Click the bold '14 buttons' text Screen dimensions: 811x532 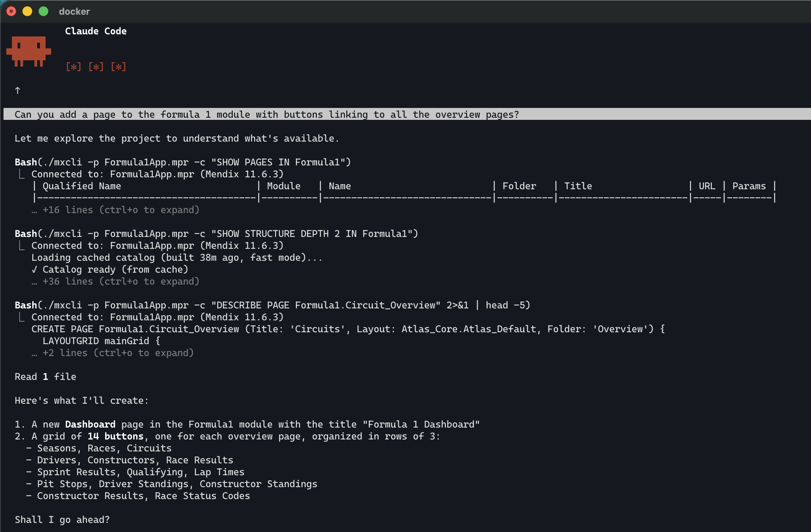[116, 436]
